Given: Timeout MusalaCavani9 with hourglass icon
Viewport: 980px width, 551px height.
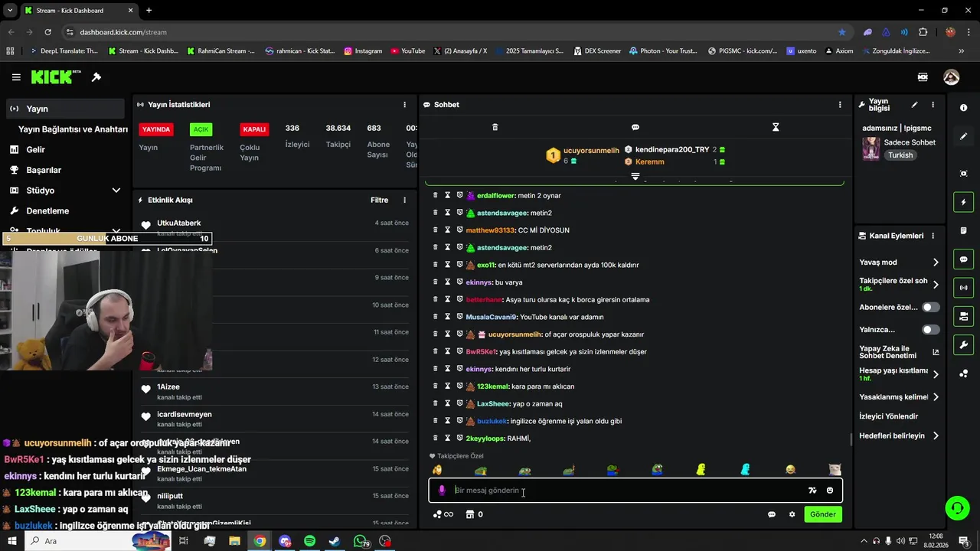Looking at the screenshot, I should coord(448,317).
